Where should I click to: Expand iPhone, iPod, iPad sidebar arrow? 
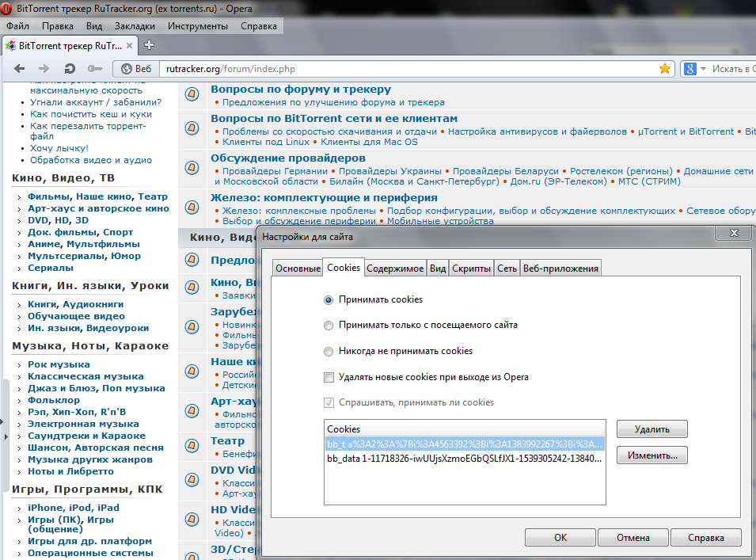tap(19, 509)
